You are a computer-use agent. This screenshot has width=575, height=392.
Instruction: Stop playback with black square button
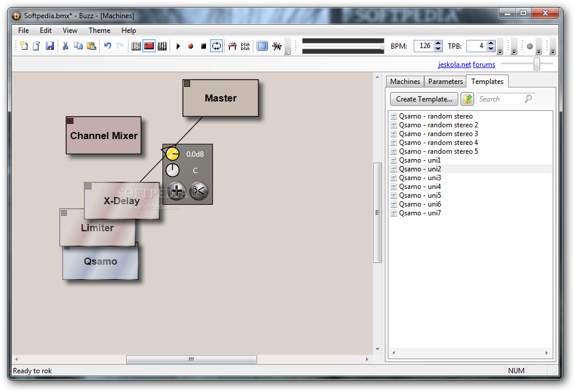[204, 46]
